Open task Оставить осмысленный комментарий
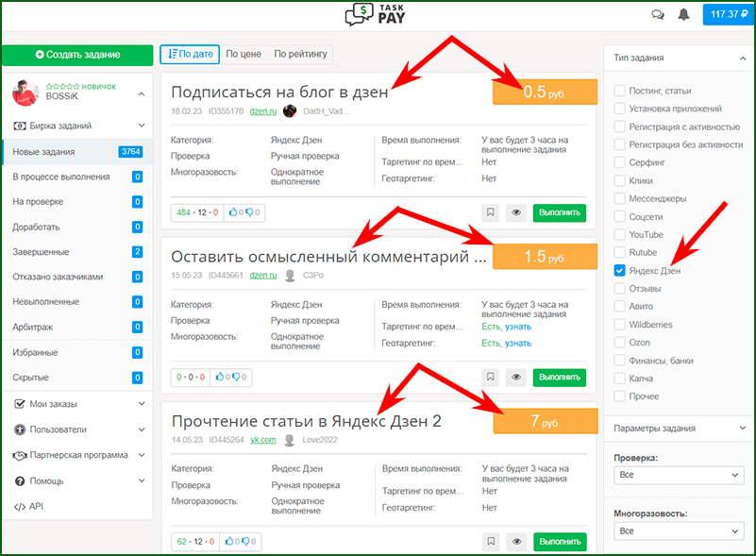 point(328,257)
